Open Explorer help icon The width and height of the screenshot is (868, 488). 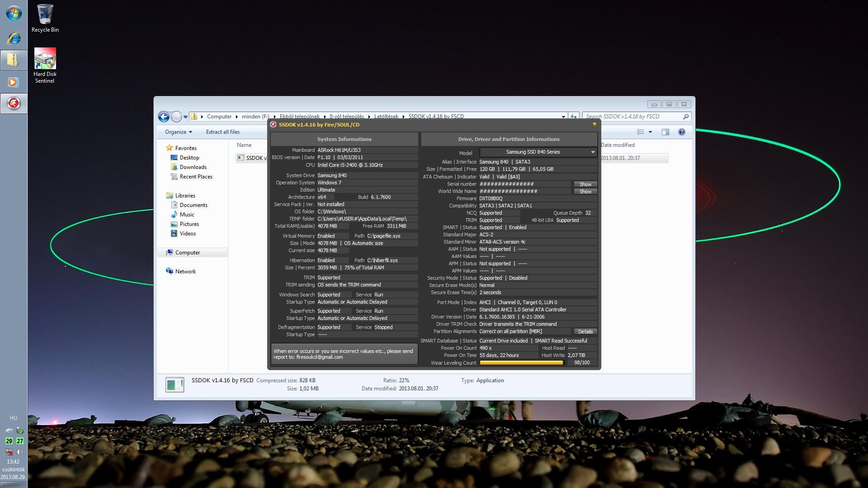coord(681,132)
